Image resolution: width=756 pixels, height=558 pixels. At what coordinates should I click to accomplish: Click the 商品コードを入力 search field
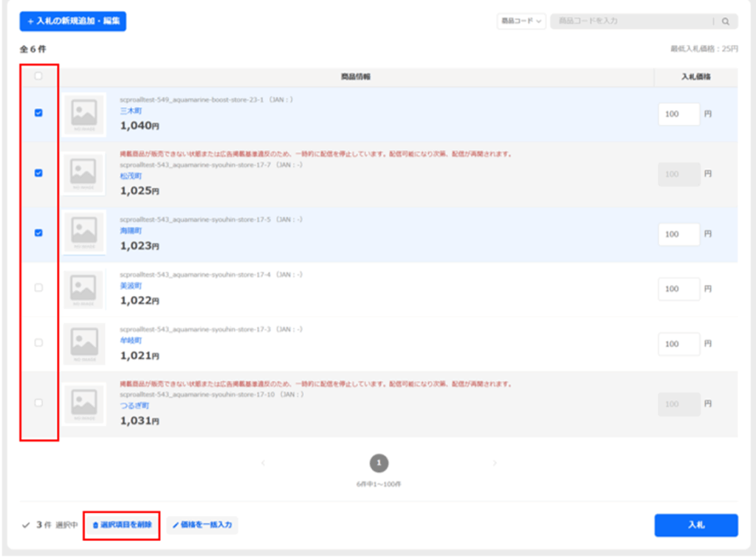point(631,21)
